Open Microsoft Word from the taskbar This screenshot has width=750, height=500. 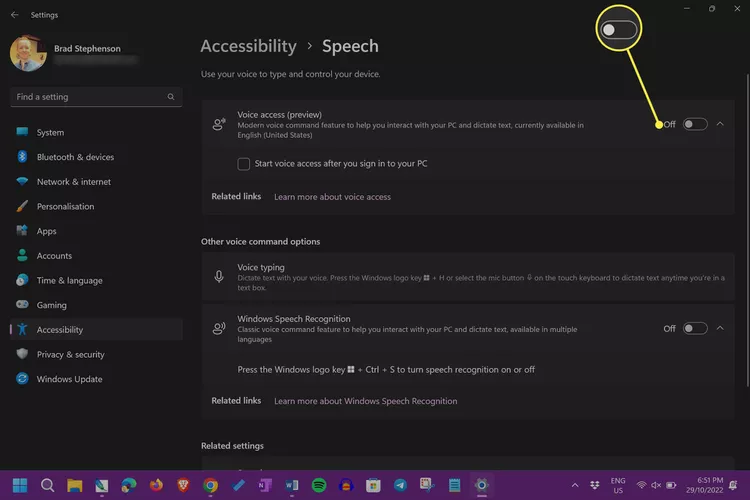tap(292, 485)
